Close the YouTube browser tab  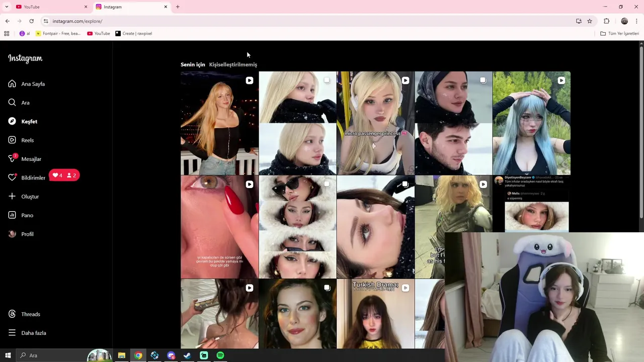(86, 7)
